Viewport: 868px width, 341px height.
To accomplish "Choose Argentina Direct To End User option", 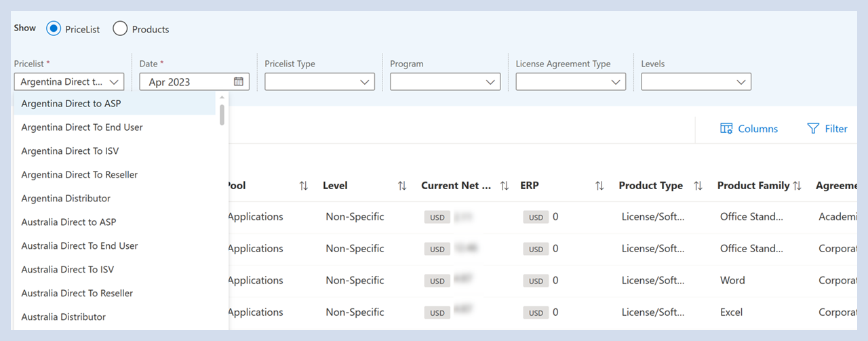I will (x=115, y=127).
